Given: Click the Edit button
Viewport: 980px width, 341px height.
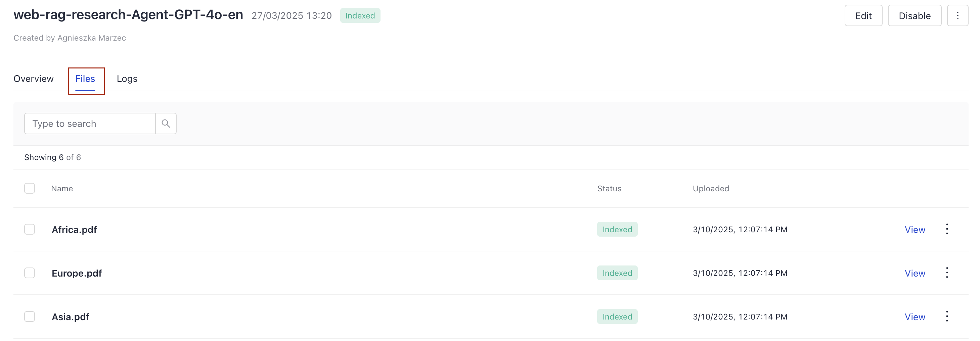Looking at the screenshot, I should coord(863,15).
